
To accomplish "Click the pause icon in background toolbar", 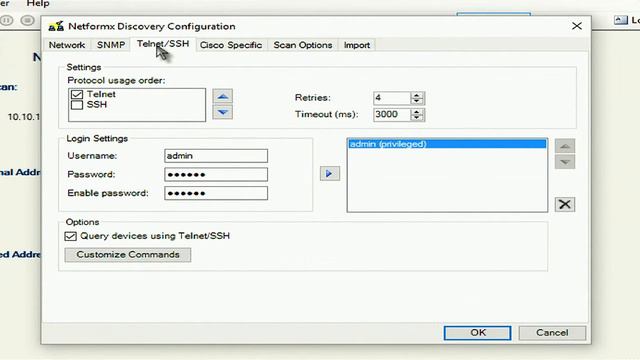I will click(x=7, y=20).
